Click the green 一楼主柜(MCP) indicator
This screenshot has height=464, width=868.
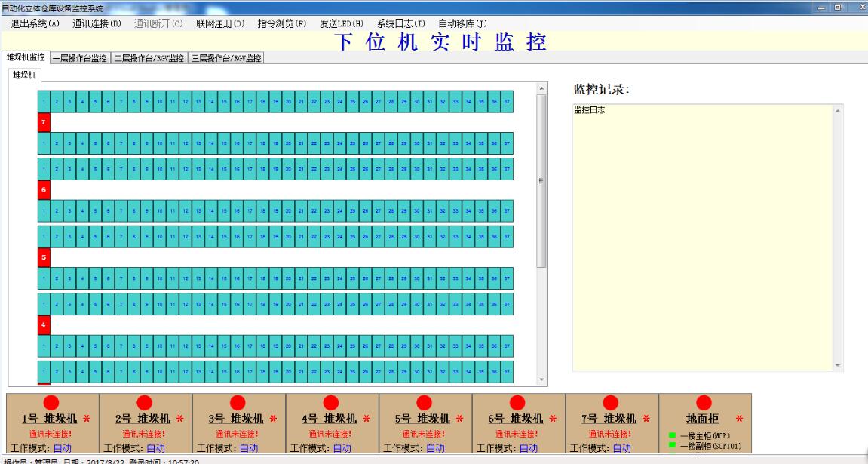(671, 434)
